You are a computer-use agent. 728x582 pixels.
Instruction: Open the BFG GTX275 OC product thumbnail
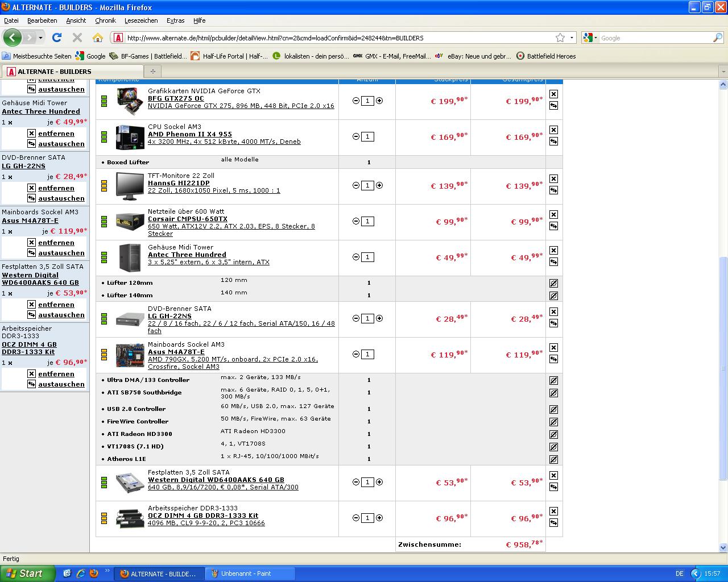130,101
